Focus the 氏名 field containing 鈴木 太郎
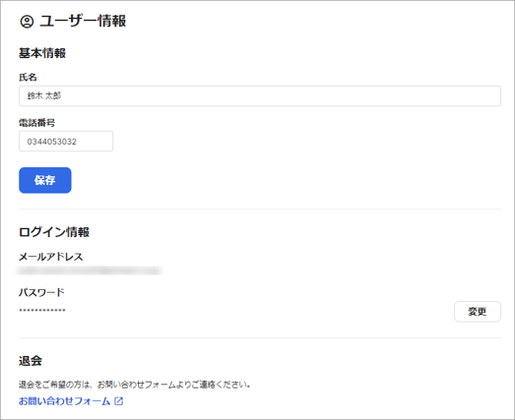This screenshot has width=515, height=420. (x=260, y=95)
